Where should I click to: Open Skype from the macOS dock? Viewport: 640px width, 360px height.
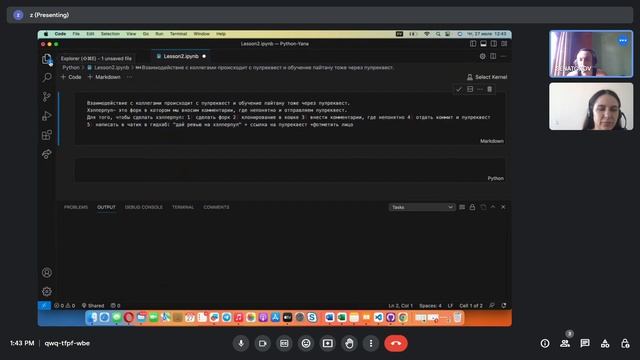tap(312, 318)
